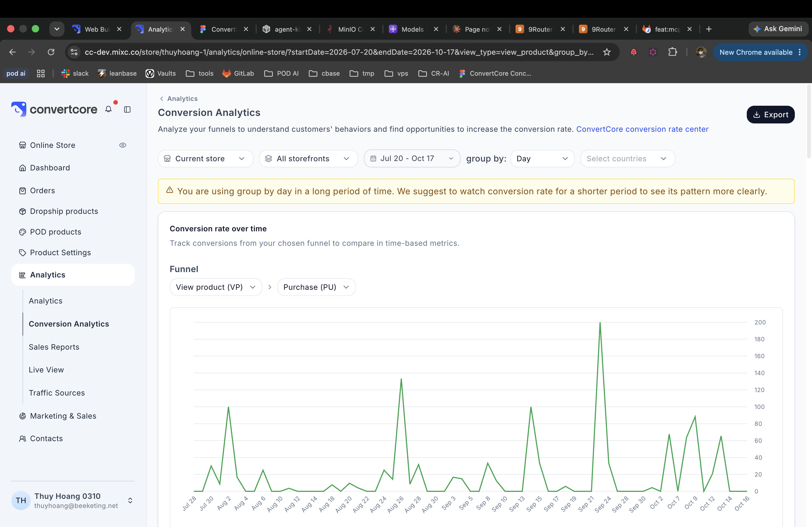Open View product (VP) funnel dropdown
The width and height of the screenshot is (812, 527).
(x=216, y=287)
